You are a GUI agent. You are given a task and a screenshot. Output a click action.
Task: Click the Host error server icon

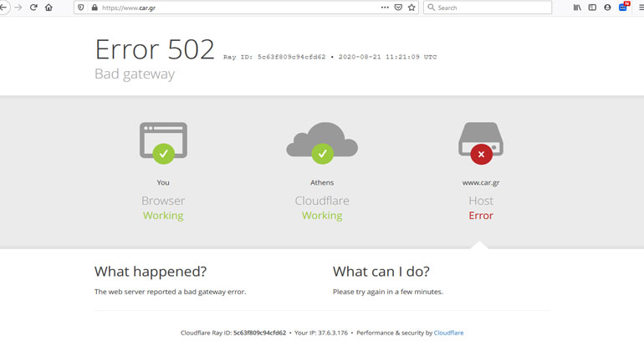tap(481, 142)
